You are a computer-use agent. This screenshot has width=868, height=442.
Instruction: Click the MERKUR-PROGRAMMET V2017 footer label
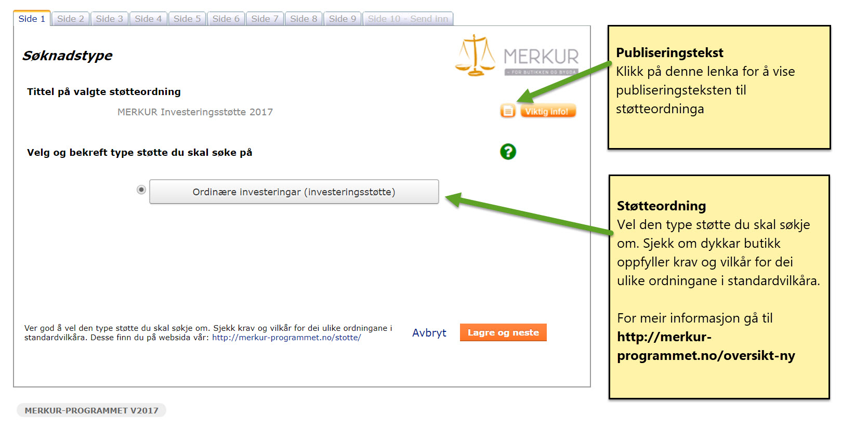[x=91, y=410]
